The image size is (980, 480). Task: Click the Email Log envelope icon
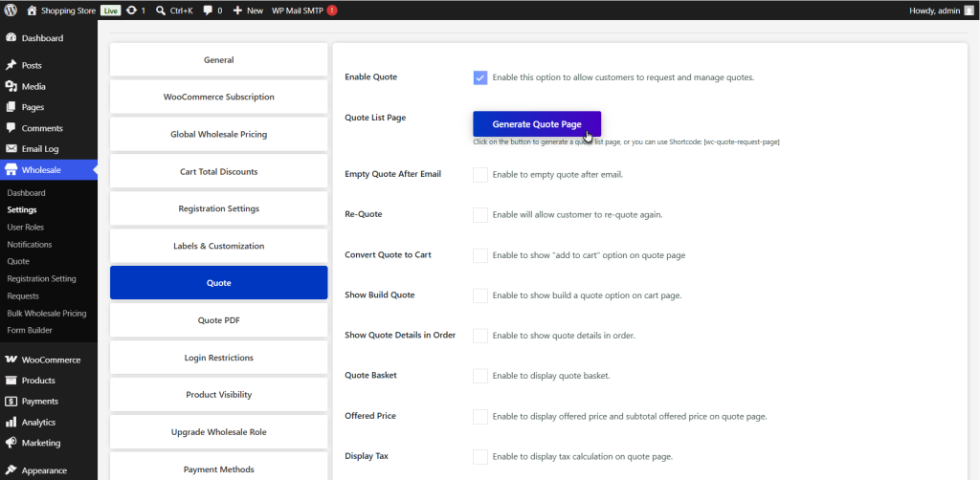(x=11, y=149)
